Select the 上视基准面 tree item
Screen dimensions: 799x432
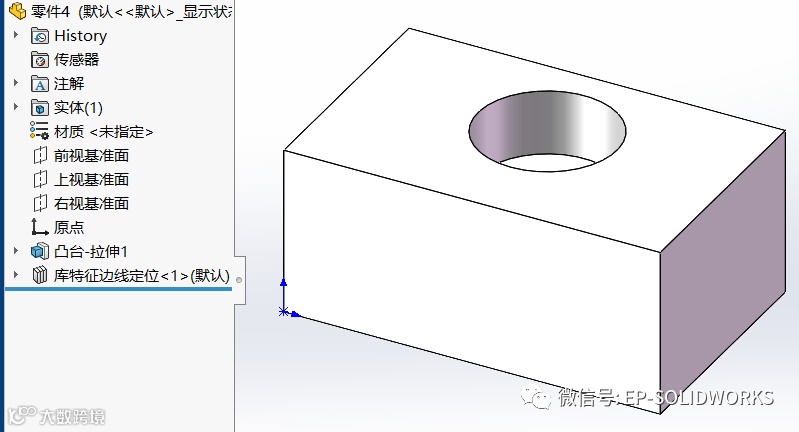(81, 179)
